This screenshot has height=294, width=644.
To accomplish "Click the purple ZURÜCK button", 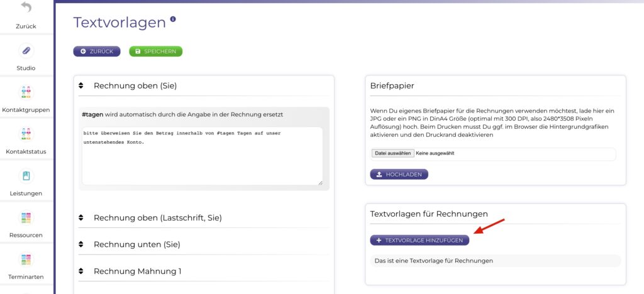I will point(97,52).
